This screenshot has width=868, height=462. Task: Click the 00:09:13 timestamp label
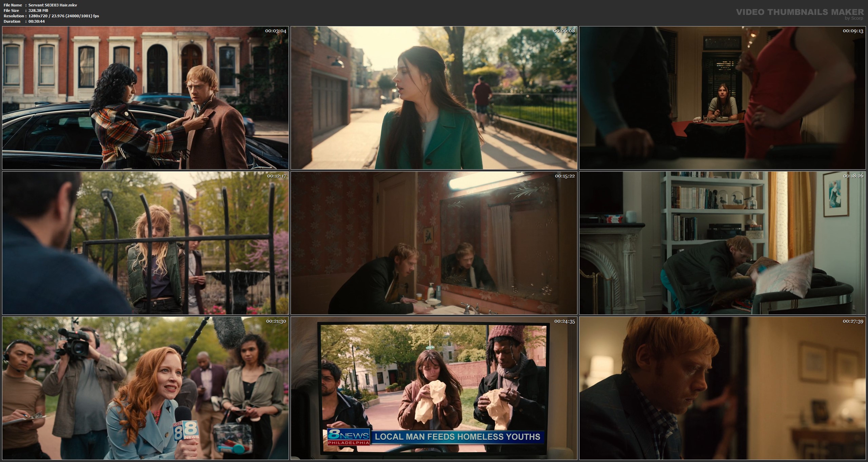pyautogui.click(x=853, y=31)
